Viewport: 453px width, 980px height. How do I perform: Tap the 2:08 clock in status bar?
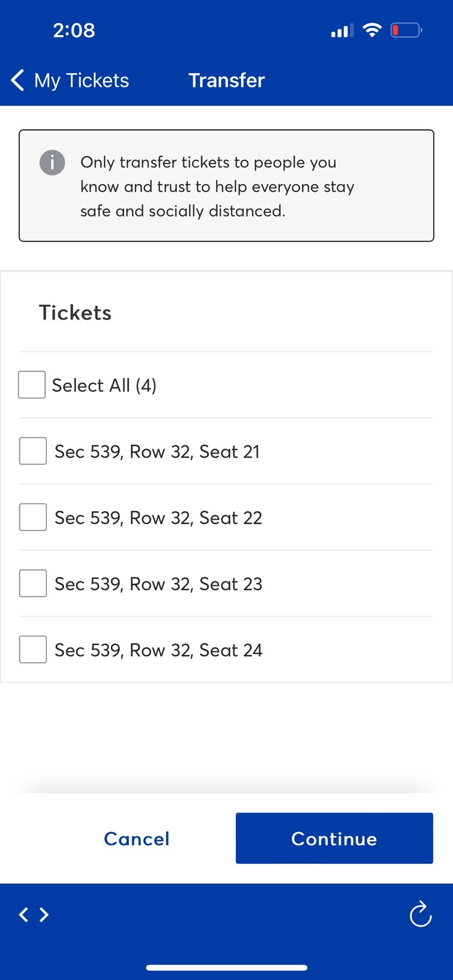tap(74, 30)
